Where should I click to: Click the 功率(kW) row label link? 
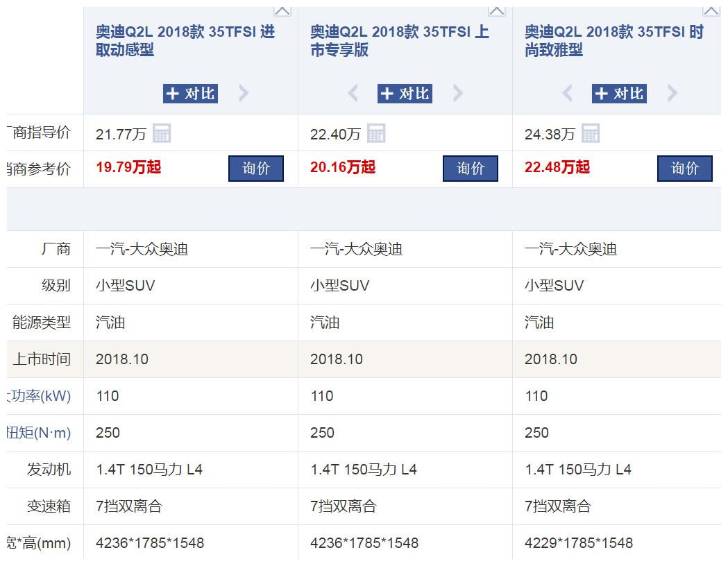[39, 396]
